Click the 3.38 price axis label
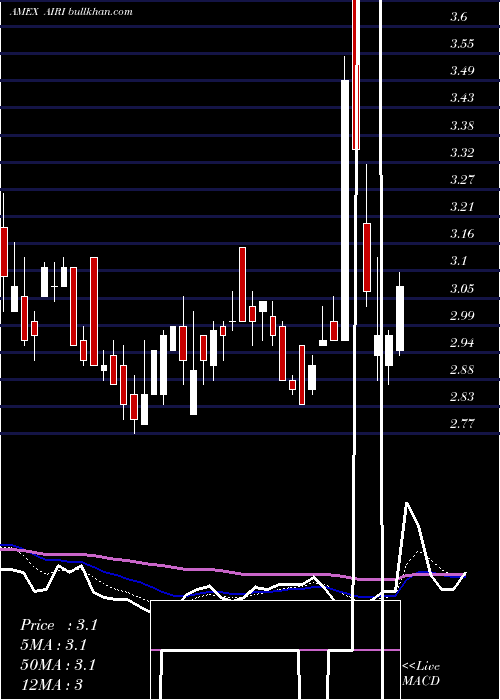The width and height of the screenshot is (500, 700). (x=462, y=125)
